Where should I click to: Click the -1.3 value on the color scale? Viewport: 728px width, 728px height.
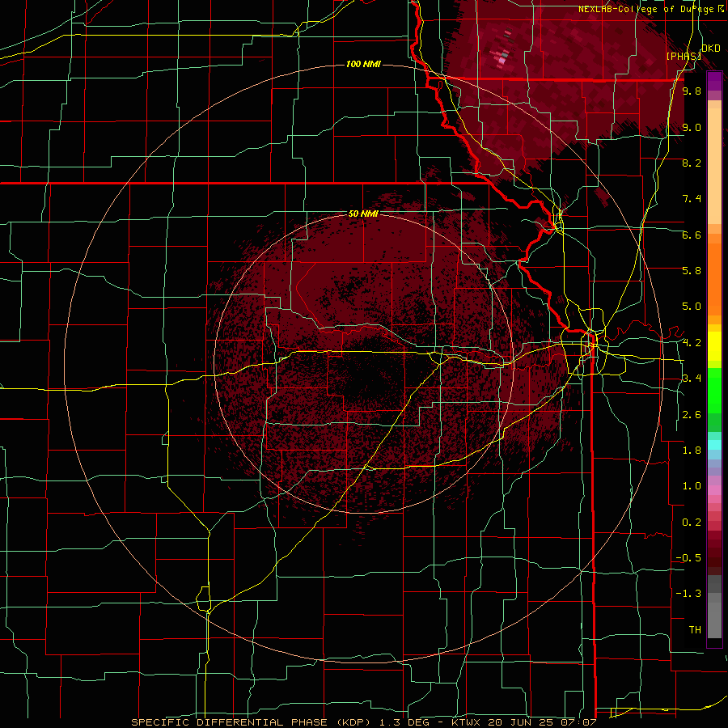[688, 594]
